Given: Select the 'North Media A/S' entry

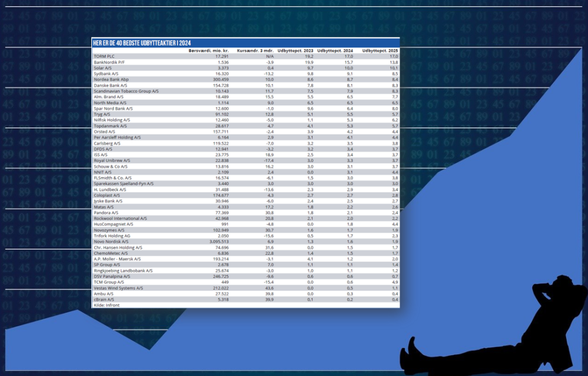Looking at the screenshot, I should pos(110,102).
